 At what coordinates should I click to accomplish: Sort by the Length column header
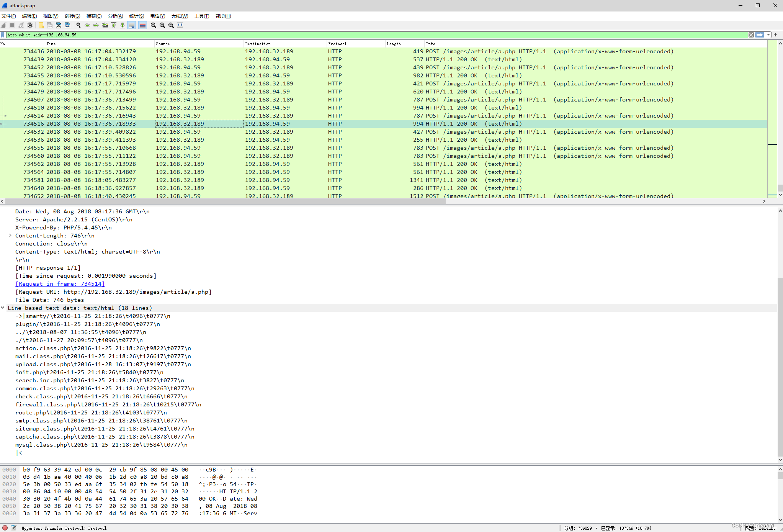[404, 44]
